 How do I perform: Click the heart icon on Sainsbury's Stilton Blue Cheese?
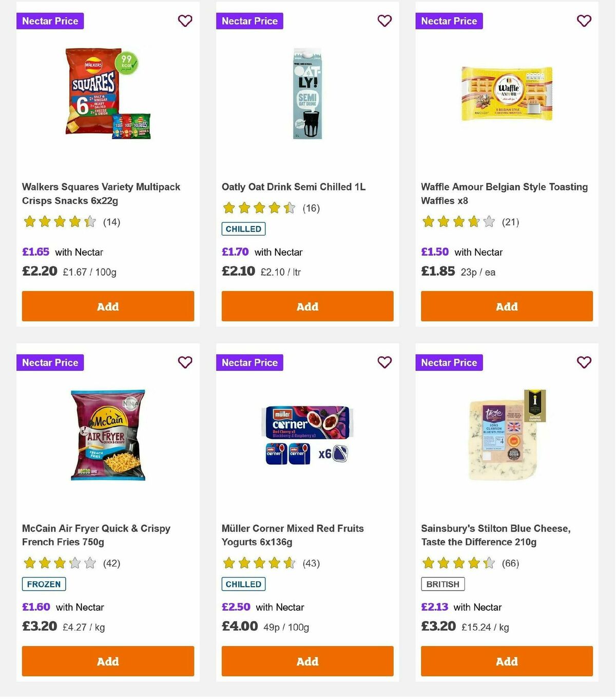click(584, 362)
